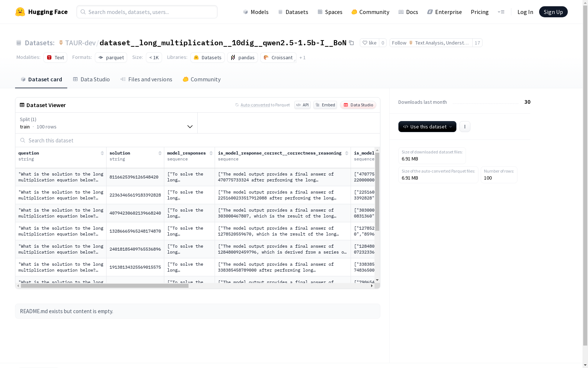
Task: Click the reasoning cell mentioning 470775733324
Action: 283,177
